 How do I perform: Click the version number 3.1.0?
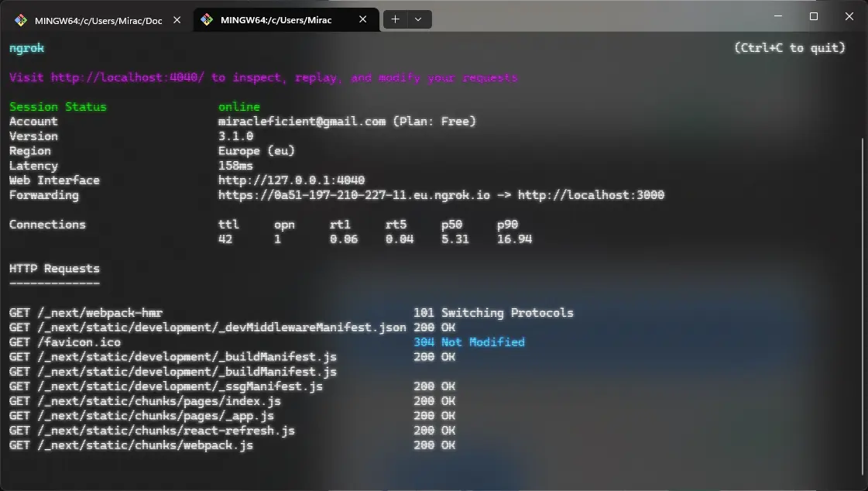236,136
